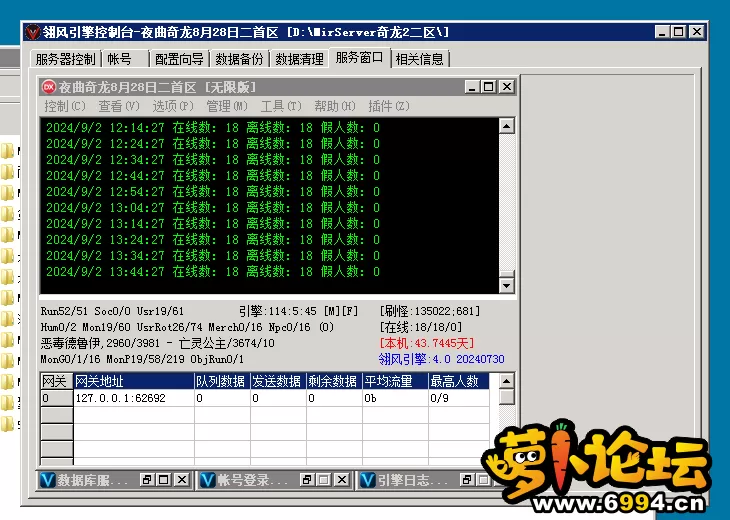The image size is (730, 520).
Task: Click the blue 翎风引擎:4.0 20240730 text
Action: 441,359
